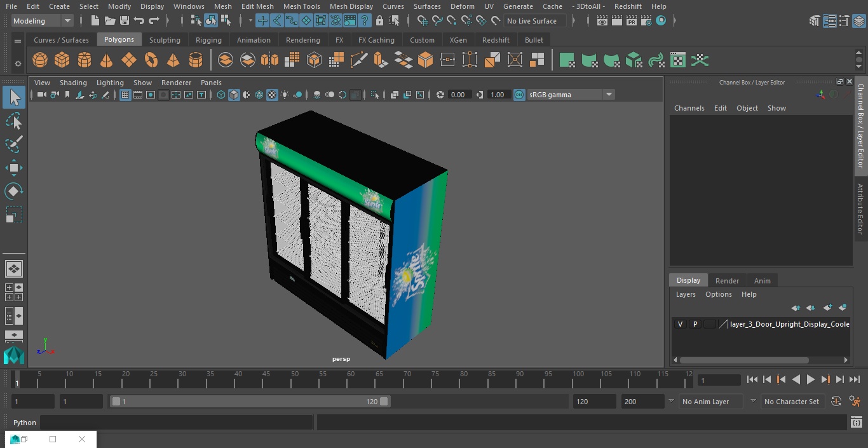Viewport: 868px width, 448px height.
Task: Create a polygon pipe from the shelf
Action: click(x=196, y=60)
